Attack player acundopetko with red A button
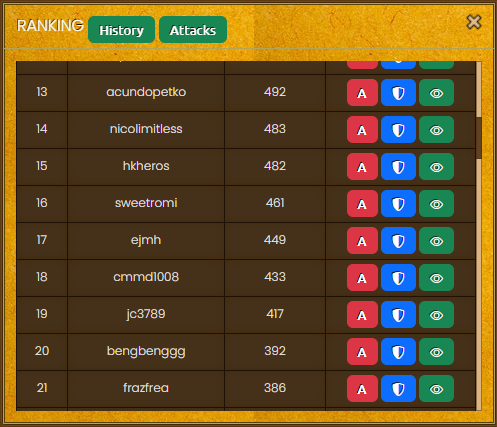Screen dimensions: 497x427 pos(362,93)
